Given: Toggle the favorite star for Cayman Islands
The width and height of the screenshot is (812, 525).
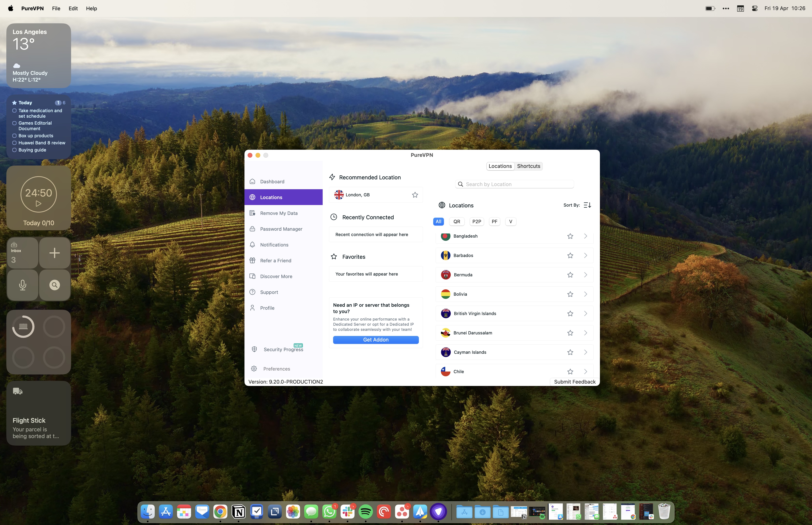Looking at the screenshot, I should (x=570, y=352).
